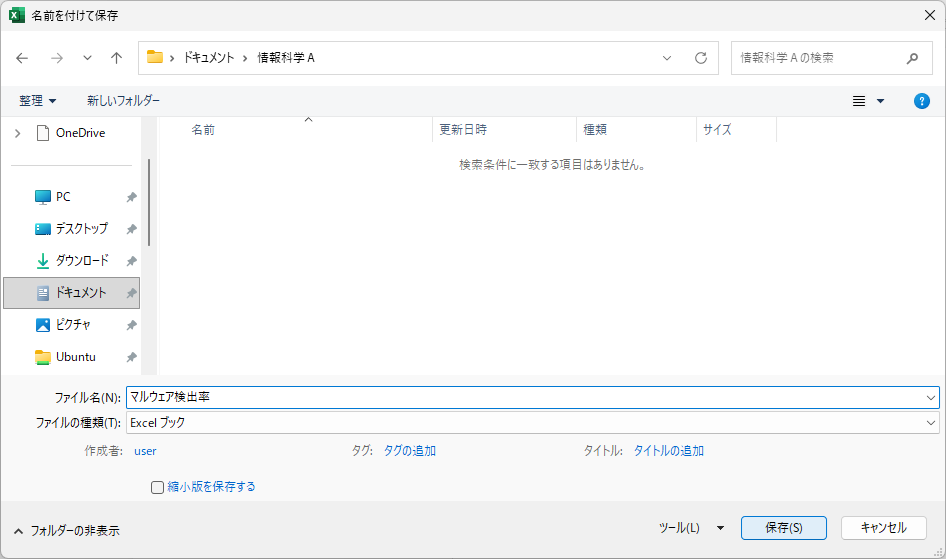Click the search magnifier icon

pos(912,58)
